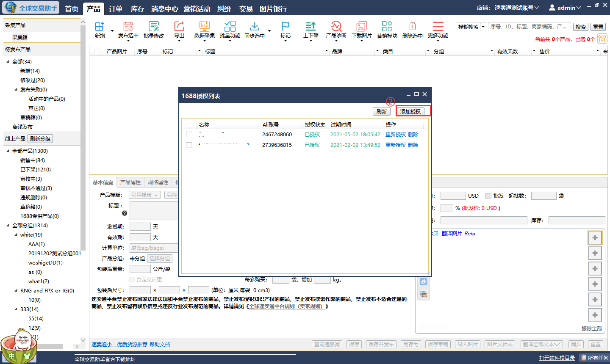Click 重新授权 for account 2467248060
610x364 pixels.
pyautogui.click(x=396, y=134)
